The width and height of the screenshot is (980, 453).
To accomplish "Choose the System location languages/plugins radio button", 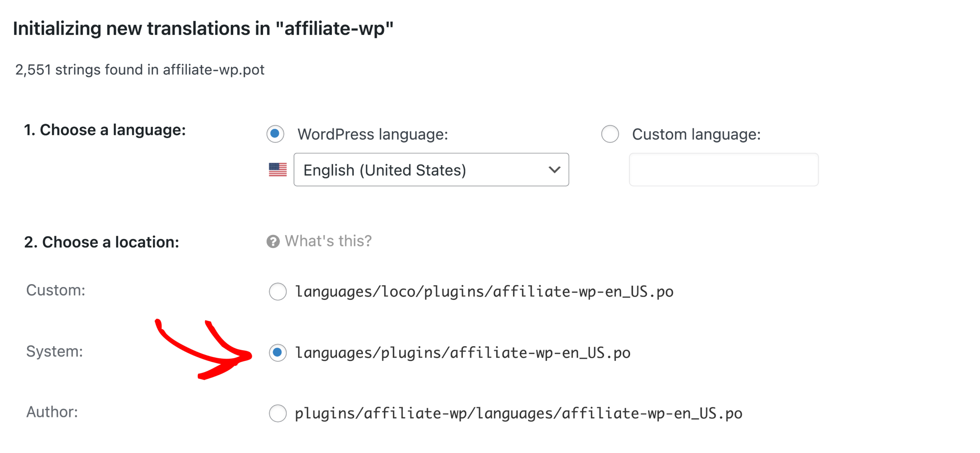I will (x=278, y=352).
